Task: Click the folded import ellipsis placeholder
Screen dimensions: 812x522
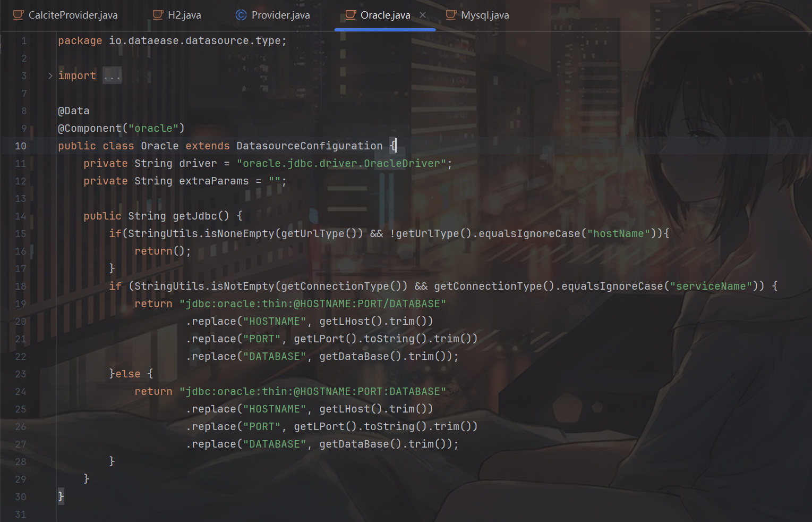Action: click(112, 76)
